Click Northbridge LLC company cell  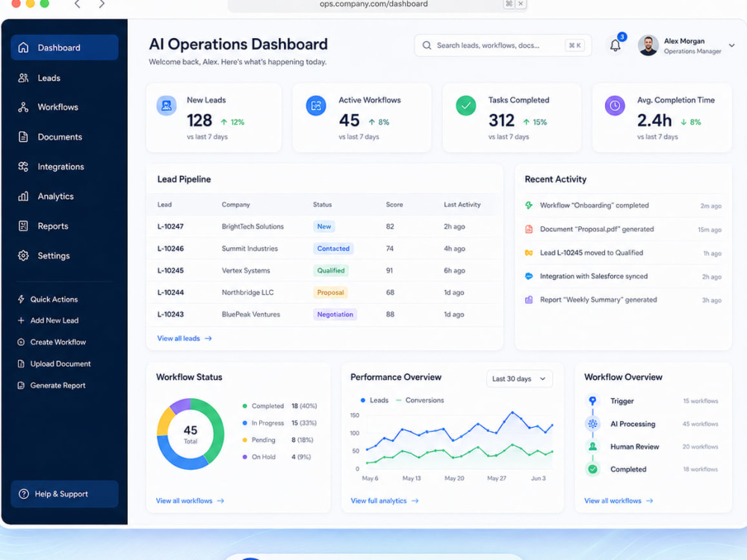(247, 293)
